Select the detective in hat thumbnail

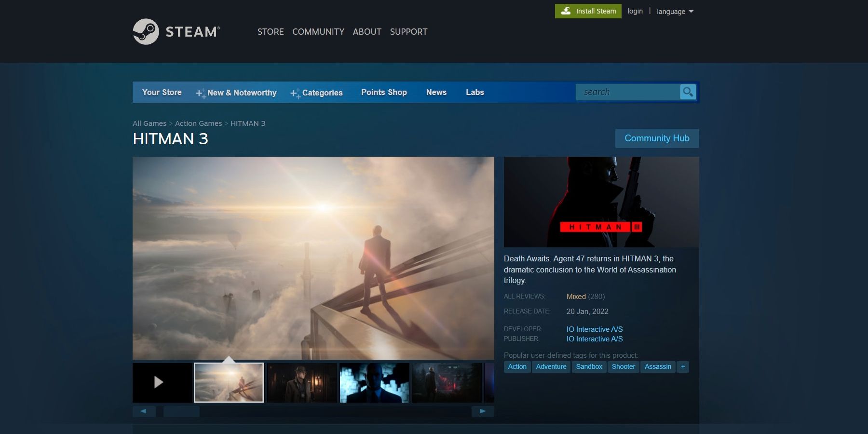[302, 382]
